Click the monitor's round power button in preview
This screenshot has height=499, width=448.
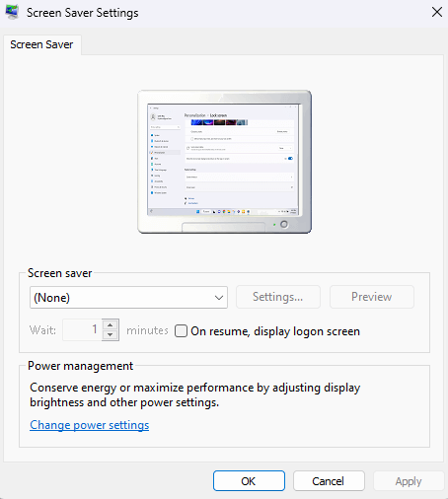coord(284,224)
